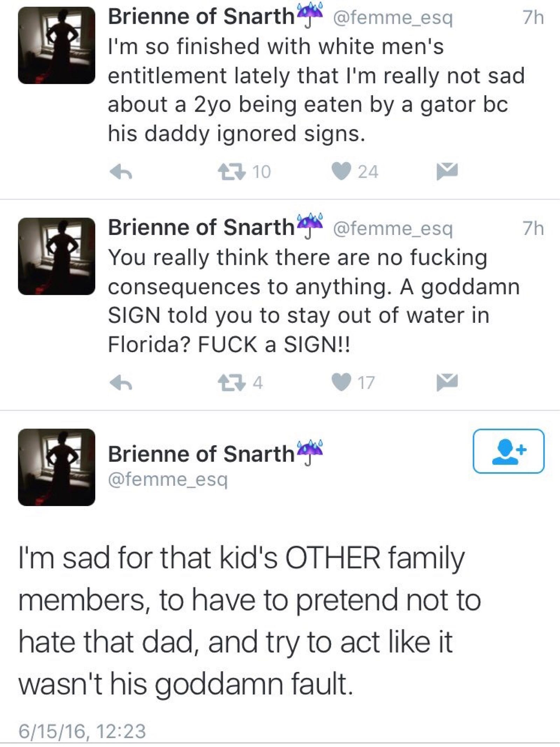Open tweet about white men's entitlement
Viewport: 560px width, 747px height.
315,90
